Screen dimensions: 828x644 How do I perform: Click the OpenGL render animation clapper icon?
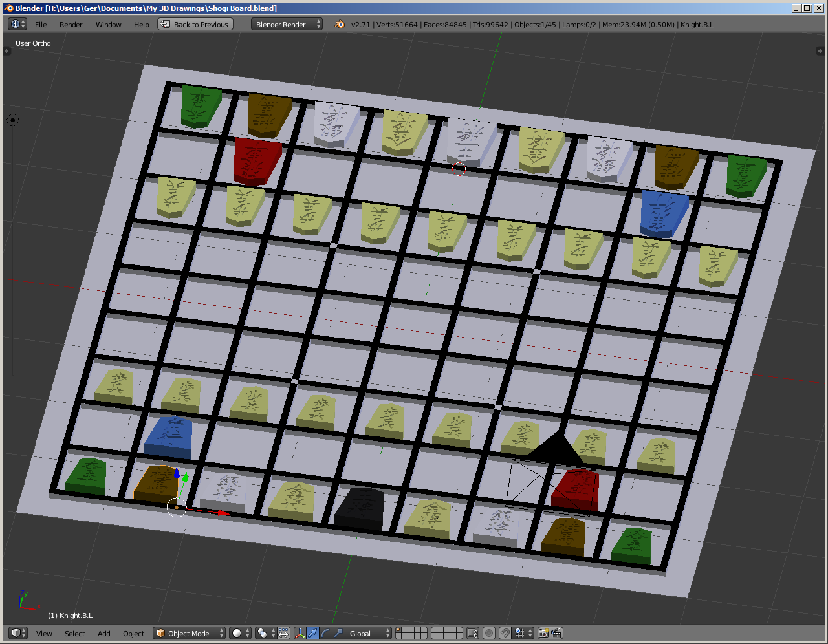click(x=556, y=633)
